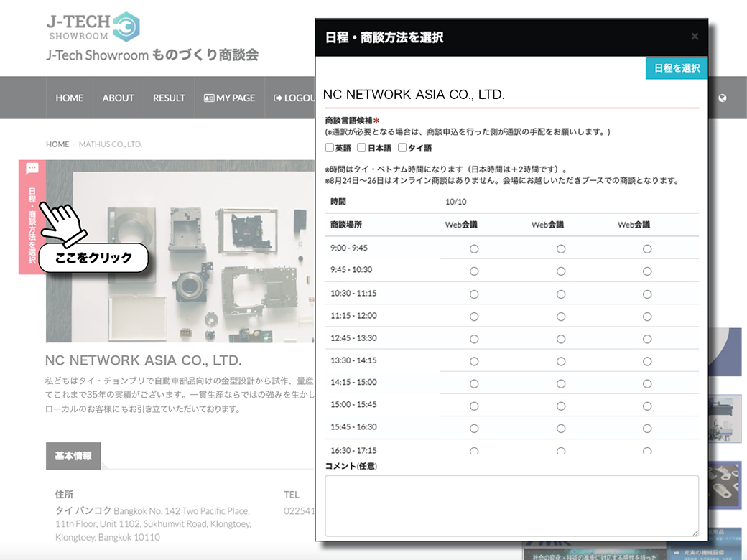Click the chat bubble icon on pink tab
The height and width of the screenshot is (560, 747).
(x=32, y=168)
